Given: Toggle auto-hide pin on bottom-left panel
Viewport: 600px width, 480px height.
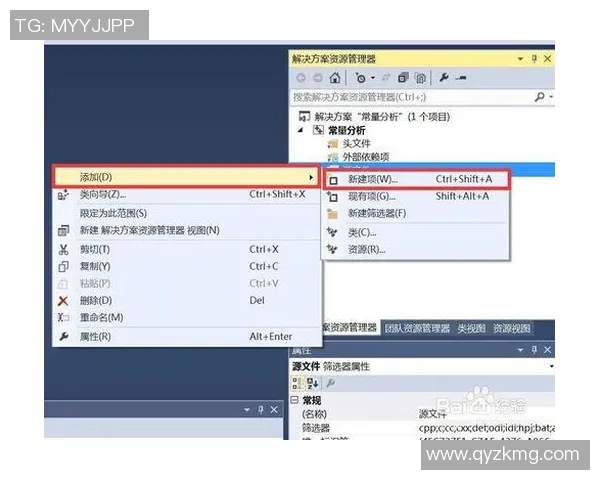Looking at the screenshot, I should [x=261, y=410].
